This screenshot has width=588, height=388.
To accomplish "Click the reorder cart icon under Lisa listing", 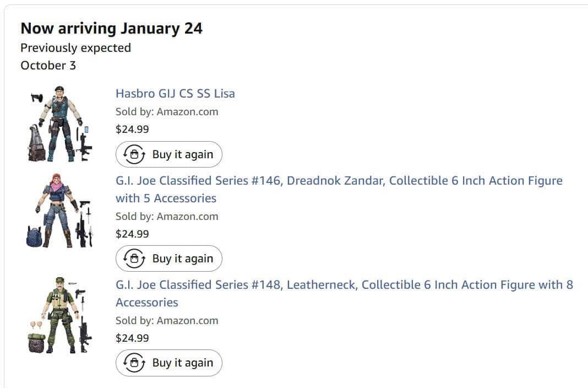I will pyautogui.click(x=134, y=154).
